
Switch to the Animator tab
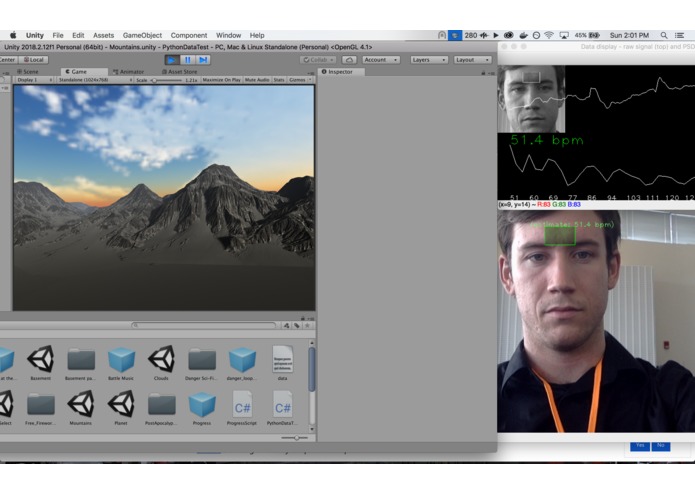[x=128, y=72]
